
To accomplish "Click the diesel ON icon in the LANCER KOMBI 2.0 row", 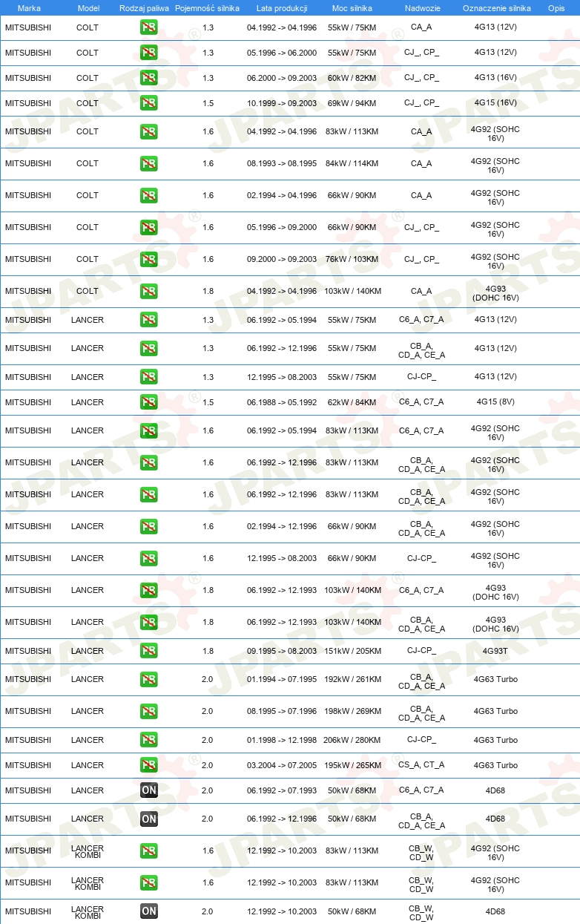I will click(x=149, y=911).
